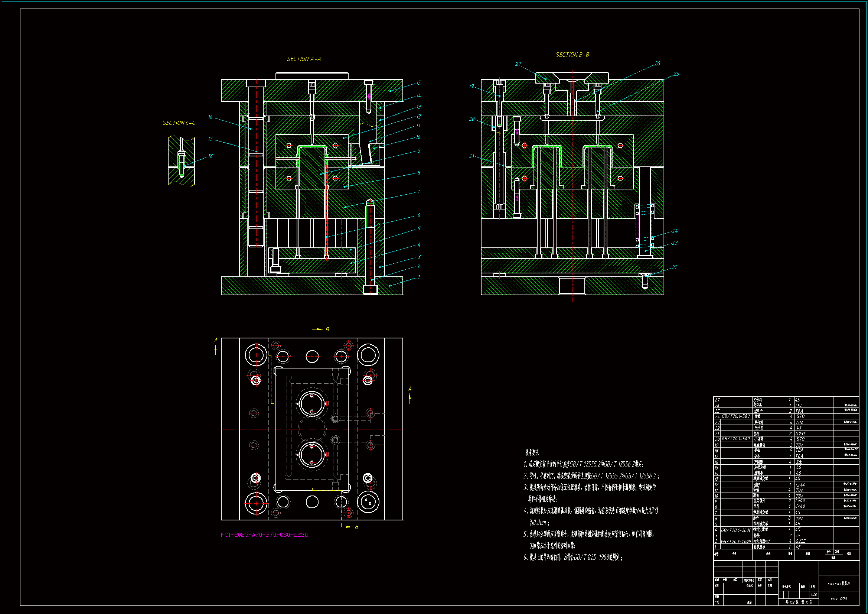Click the "xxx-000" drawing number in title block
868x614 pixels.
839,599
